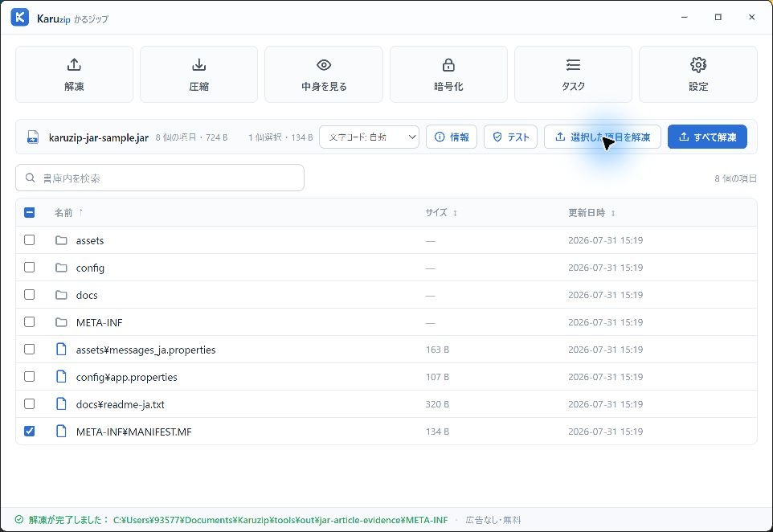Open the 中身を見る eye tile
This screenshot has height=532, width=773.
[323, 75]
